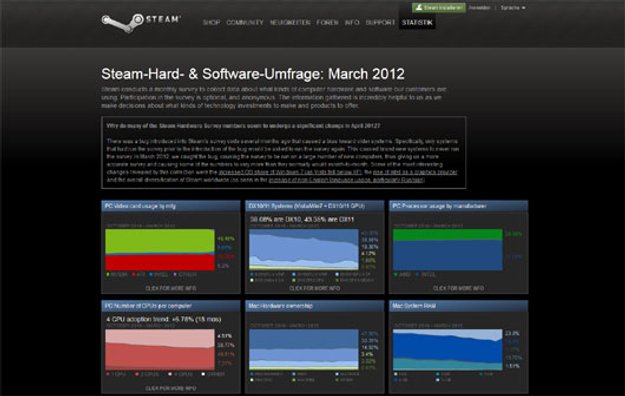Click for more info under video card chart

[x=171, y=288]
